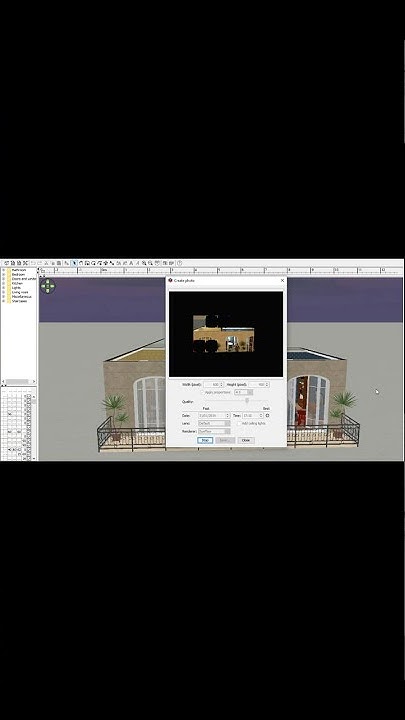Expand the Lights catalog category
The height and width of the screenshot is (720, 405).
click(x=4, y=288)
